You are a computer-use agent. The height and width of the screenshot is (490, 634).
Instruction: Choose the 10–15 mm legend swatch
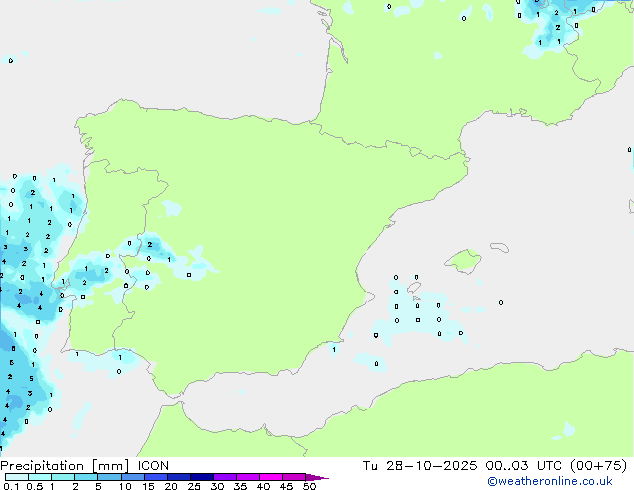(x=133, y=477)
